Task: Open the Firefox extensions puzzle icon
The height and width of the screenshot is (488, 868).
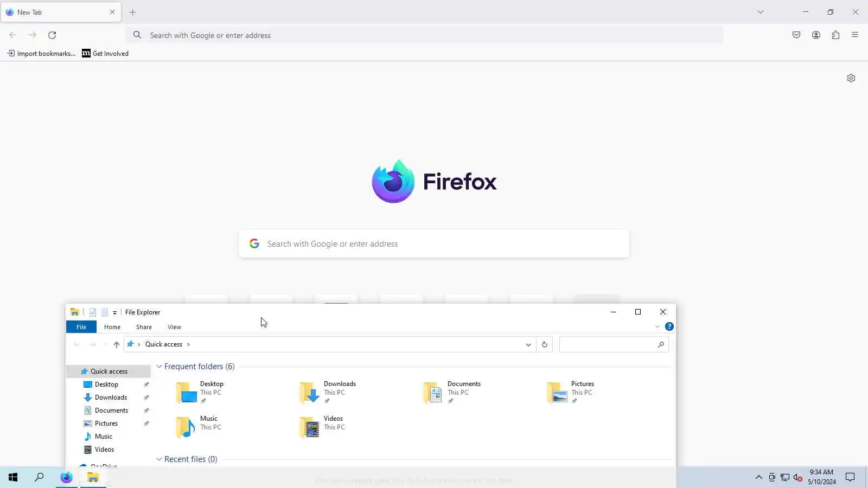Action: (835, 35)
